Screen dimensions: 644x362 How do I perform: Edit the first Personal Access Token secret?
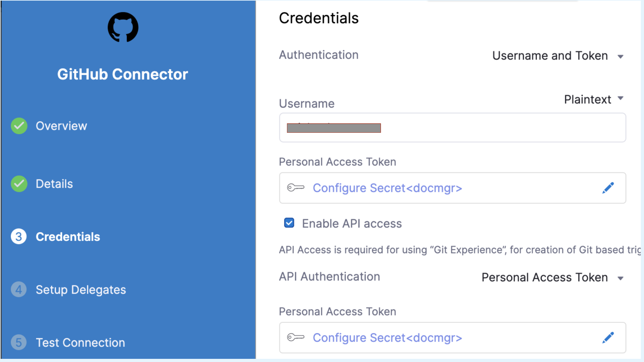[x=608, y=188]
